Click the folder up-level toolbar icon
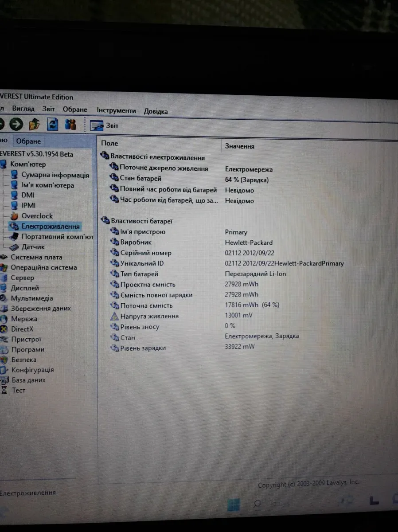 34,125
